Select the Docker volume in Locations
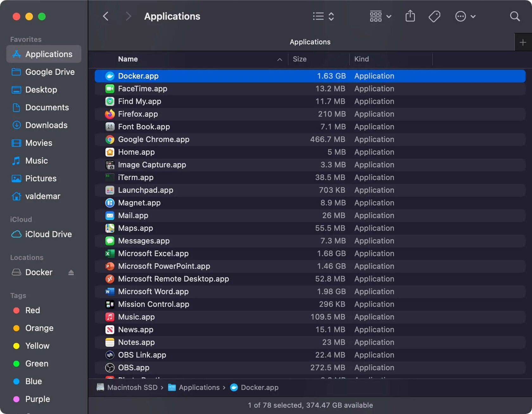 [39, 272]
